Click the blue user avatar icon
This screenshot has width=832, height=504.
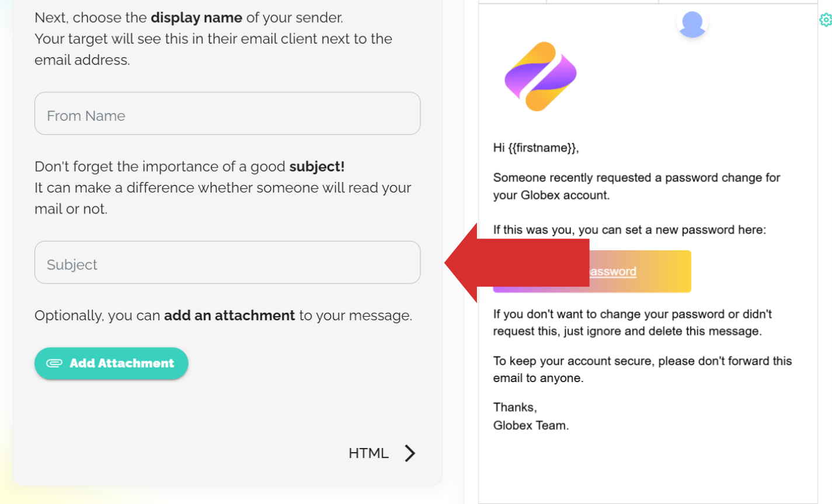[692, 24]
